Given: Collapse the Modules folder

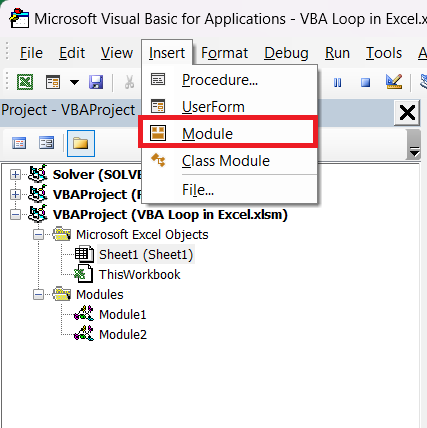Looking at the screenshot, I should coord(38,295).
